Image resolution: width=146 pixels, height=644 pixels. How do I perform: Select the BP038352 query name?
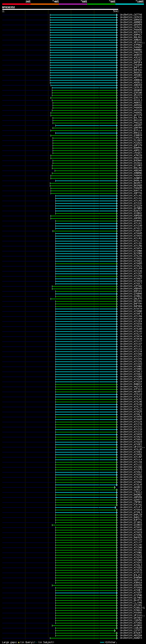coord(8,7)
